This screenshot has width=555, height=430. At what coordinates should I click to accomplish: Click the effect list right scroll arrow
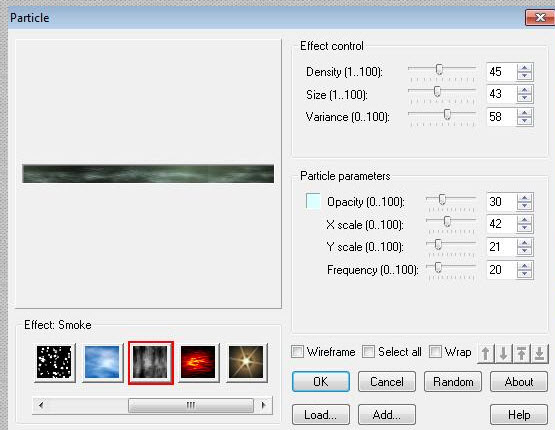pyautogui.click(x=263, y=405)
